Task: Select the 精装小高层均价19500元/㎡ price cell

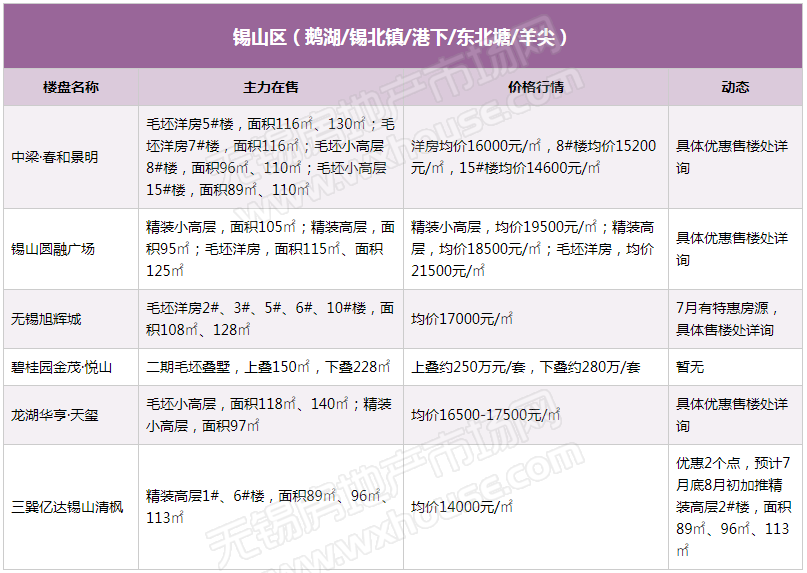Action: 534,248
